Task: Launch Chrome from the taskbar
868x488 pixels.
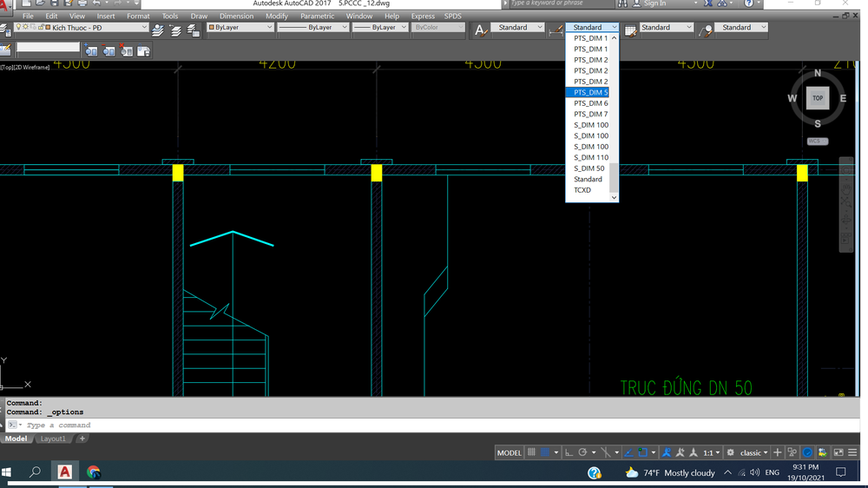Action: [94, 472]
